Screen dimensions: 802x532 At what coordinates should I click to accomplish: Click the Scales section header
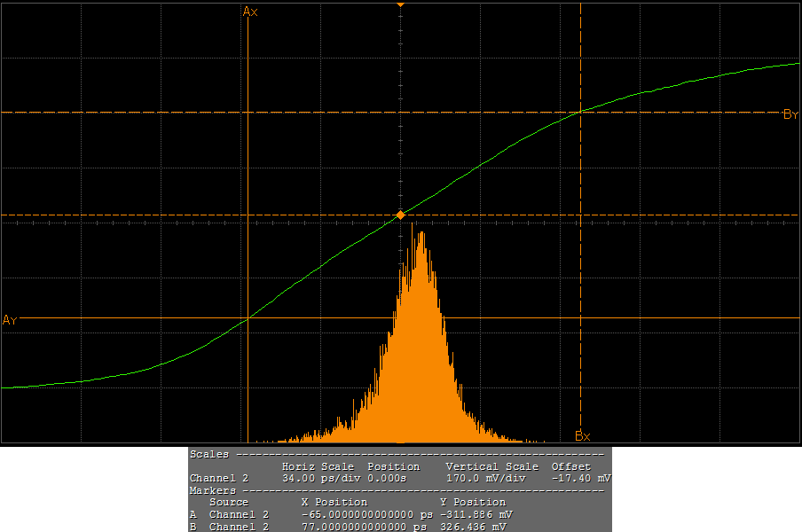[209, 454]
